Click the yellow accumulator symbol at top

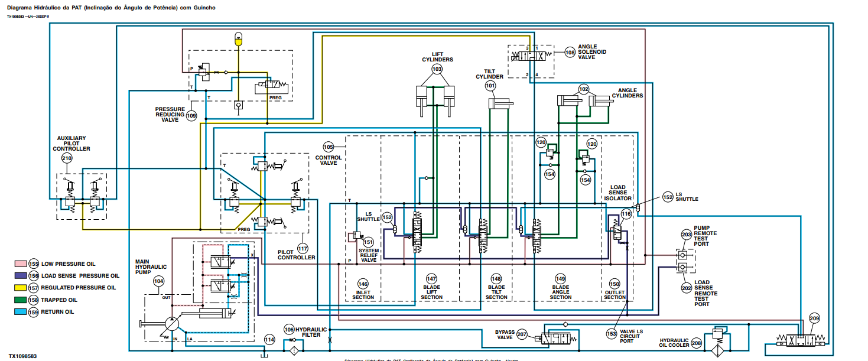pyautogui.click(x=238, y=40)
